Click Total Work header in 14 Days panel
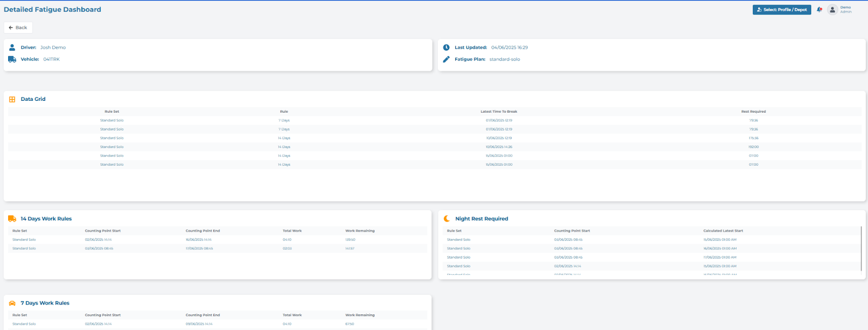 click(x=292, y=231)
